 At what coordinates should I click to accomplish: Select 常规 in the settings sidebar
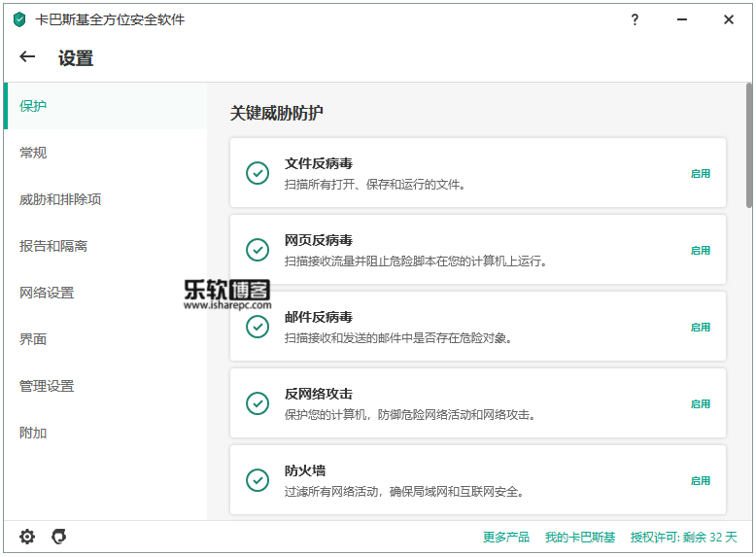tap(33, 153)
